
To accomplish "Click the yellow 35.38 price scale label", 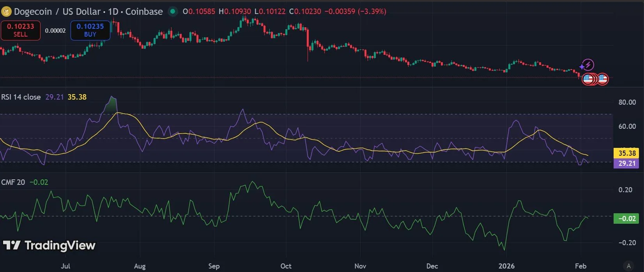I will 626,153.
